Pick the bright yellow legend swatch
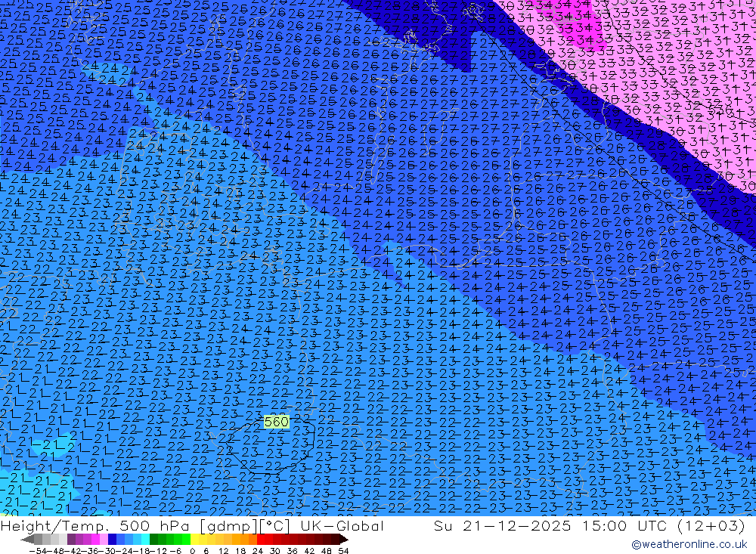Image resolution: width=756 pixels, height=554 pixels. (195, 540)
